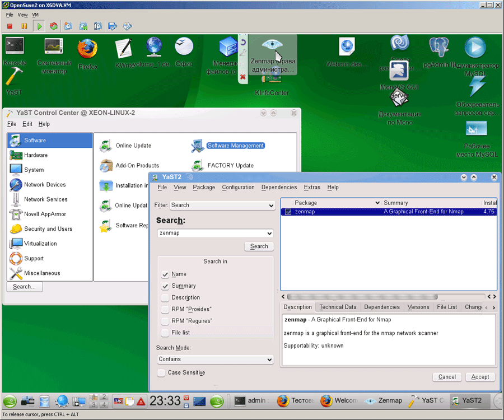Open the Search Mode Contains dropdown
Viewport: 504px width, 420px height.
coord(216,360)
